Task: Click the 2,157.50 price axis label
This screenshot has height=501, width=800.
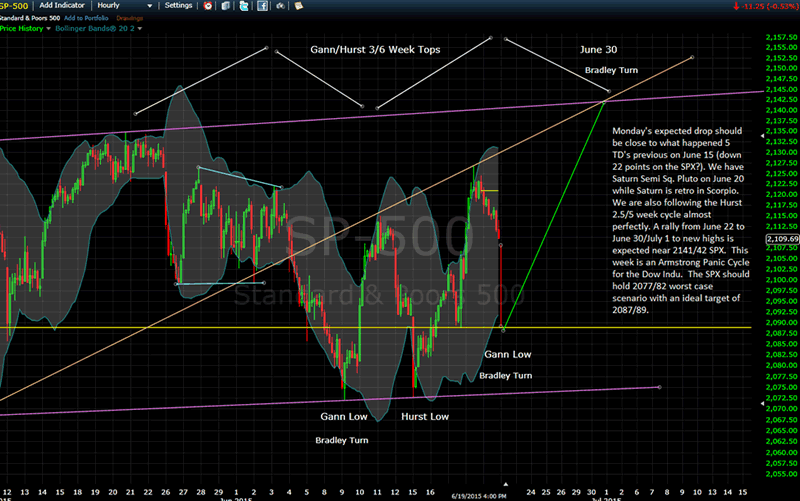Action: 782,37
